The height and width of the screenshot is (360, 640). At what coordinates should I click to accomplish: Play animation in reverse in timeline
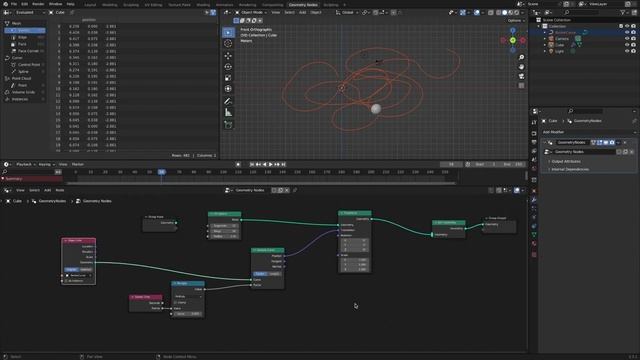tap(264, 164)
